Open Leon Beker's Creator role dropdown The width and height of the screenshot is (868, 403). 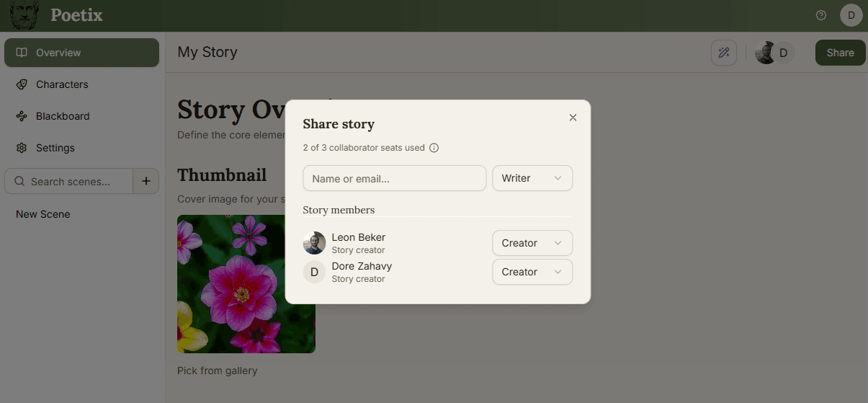click(x=532, y=243)
